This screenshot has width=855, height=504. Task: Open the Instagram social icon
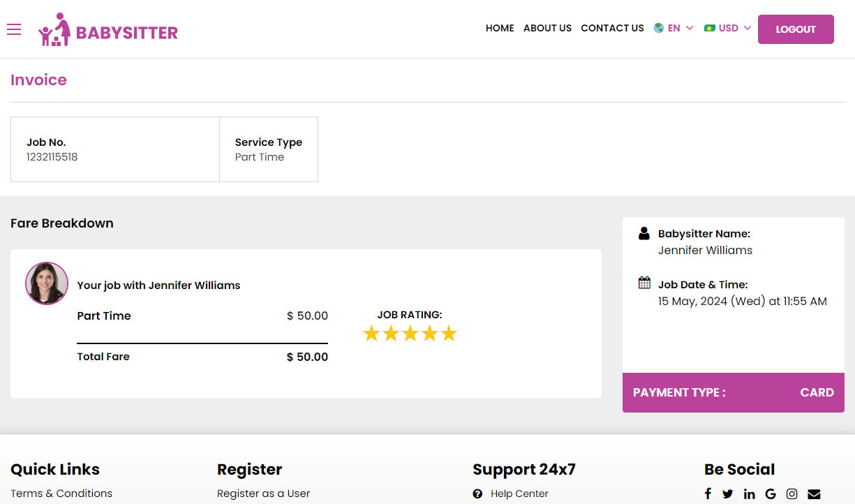click(792, 494)
